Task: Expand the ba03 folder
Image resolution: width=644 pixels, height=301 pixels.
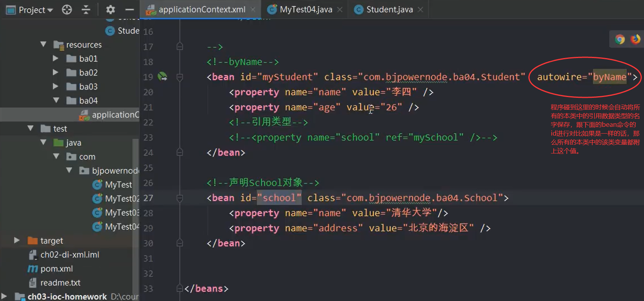Action: tap(56, 86)
